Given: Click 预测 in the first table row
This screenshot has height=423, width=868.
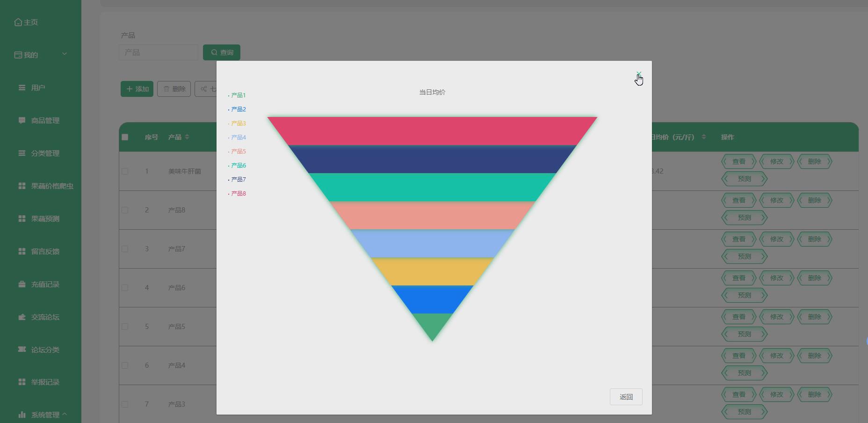Looking at the screenshot, I should pyautogui.click(x=745, y=179).
